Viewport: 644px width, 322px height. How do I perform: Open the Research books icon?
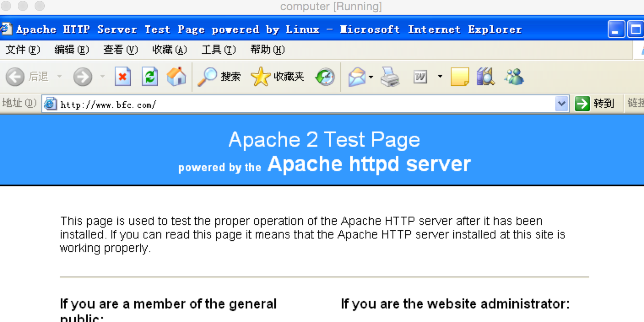click(x=486, y=77)
